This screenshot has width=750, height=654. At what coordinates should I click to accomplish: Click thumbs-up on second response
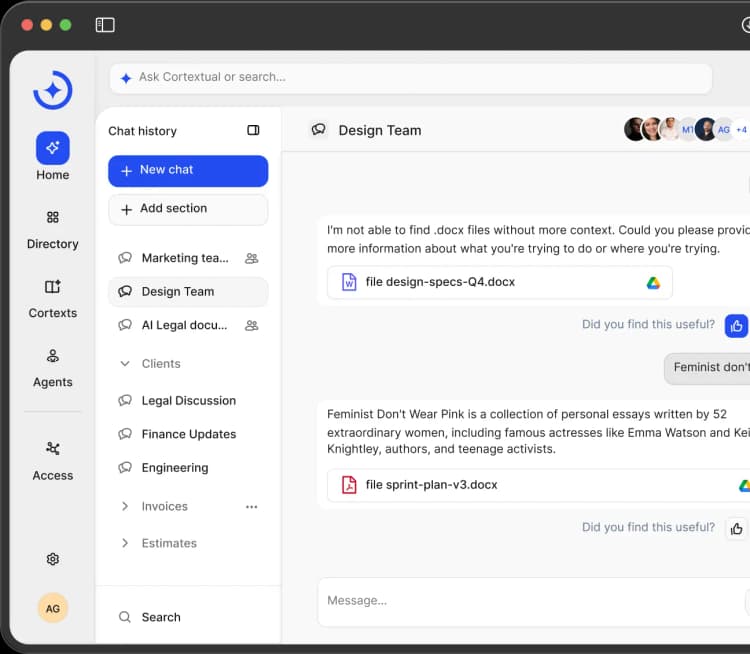[x=737, y=529]
